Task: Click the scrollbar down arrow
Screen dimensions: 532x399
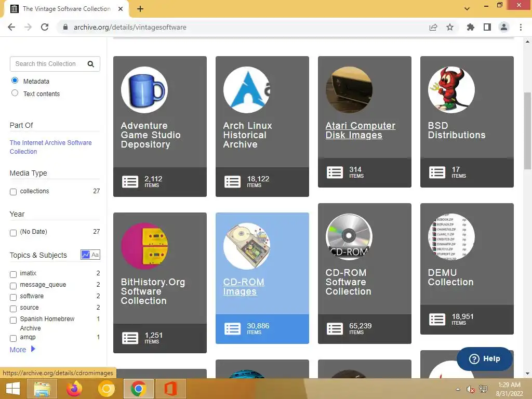Action: click(527, 374)
